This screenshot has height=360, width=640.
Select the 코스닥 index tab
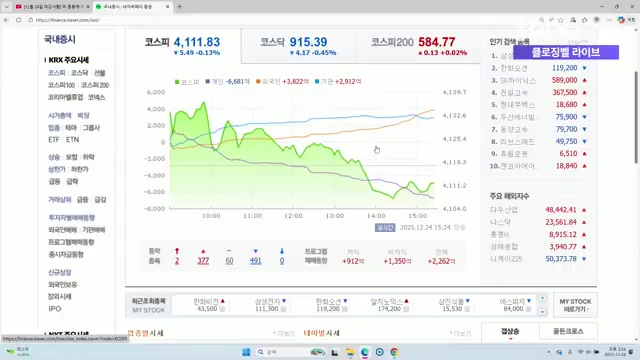click(x=298, y=46)
